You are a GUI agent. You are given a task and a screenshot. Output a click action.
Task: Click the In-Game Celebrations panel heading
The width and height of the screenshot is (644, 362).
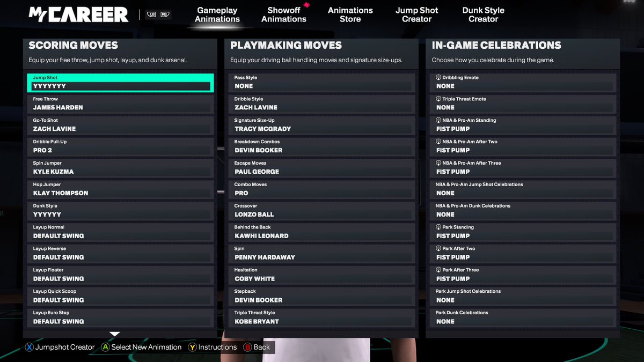tap(496, 46)
